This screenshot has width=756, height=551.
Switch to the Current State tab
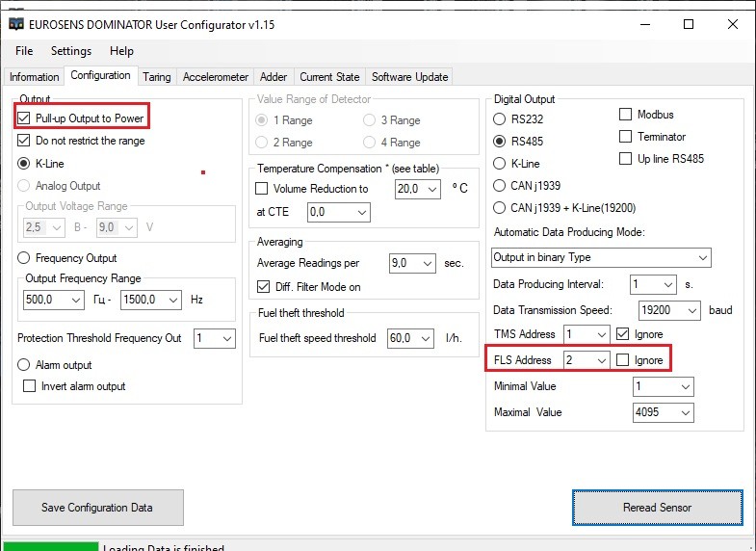[329, 77]
